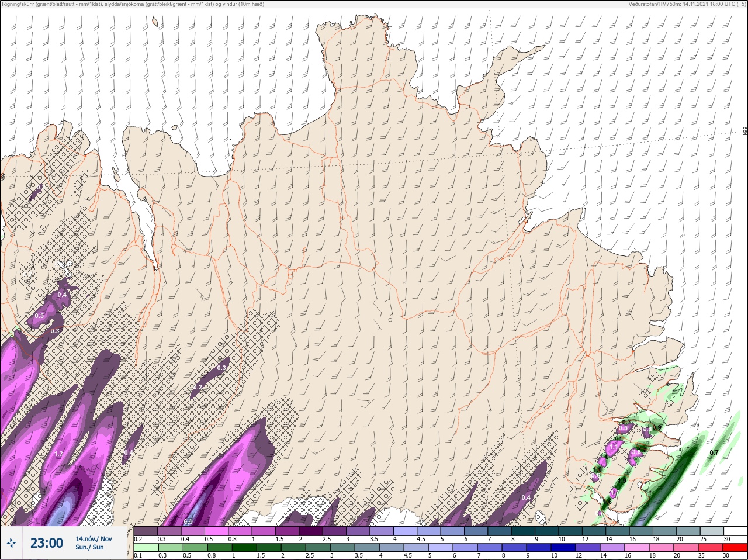Pick the top-row dark teal swatch labeled 9
This screenshot has height=560, width=748.
point(547,531)
